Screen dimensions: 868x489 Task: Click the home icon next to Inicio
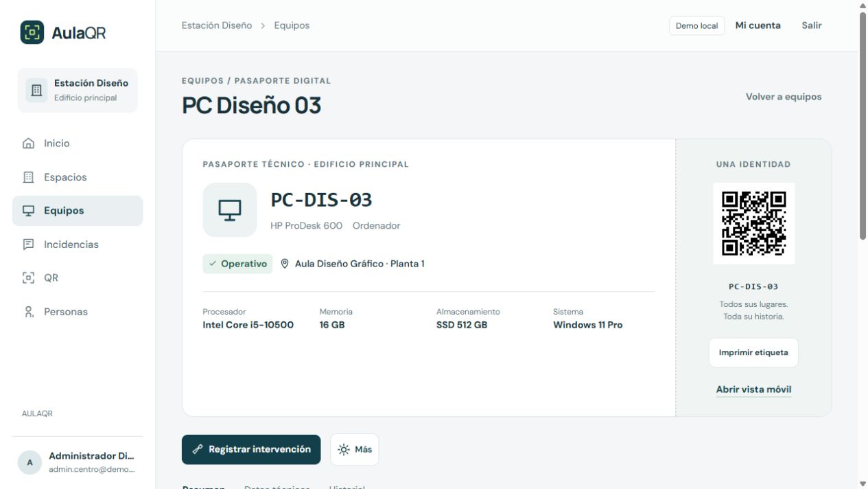tap(28, 144)
